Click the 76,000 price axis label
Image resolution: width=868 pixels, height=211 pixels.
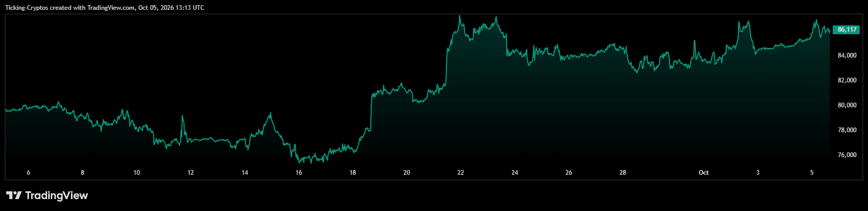coord(847,155)
